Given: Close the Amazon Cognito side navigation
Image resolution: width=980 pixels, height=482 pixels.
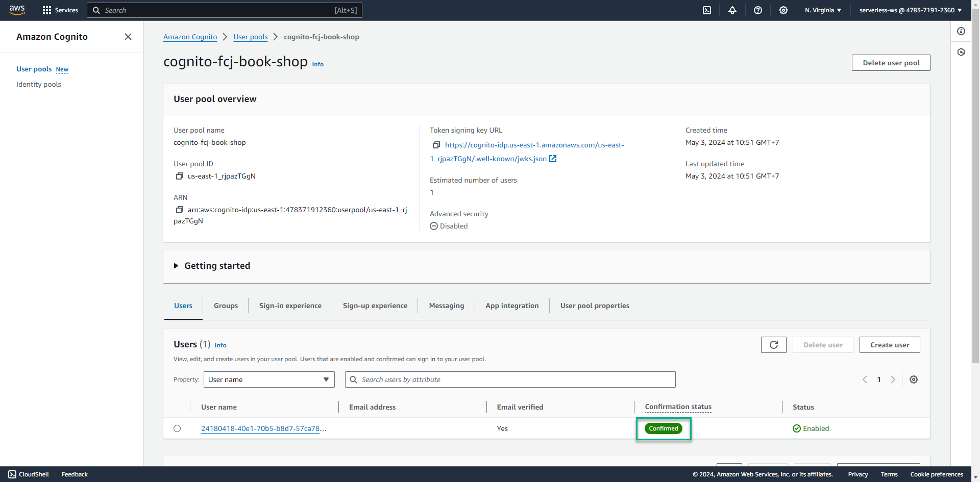Looking at the screenshot, I should pyautogui.click(x=128, y=37).
